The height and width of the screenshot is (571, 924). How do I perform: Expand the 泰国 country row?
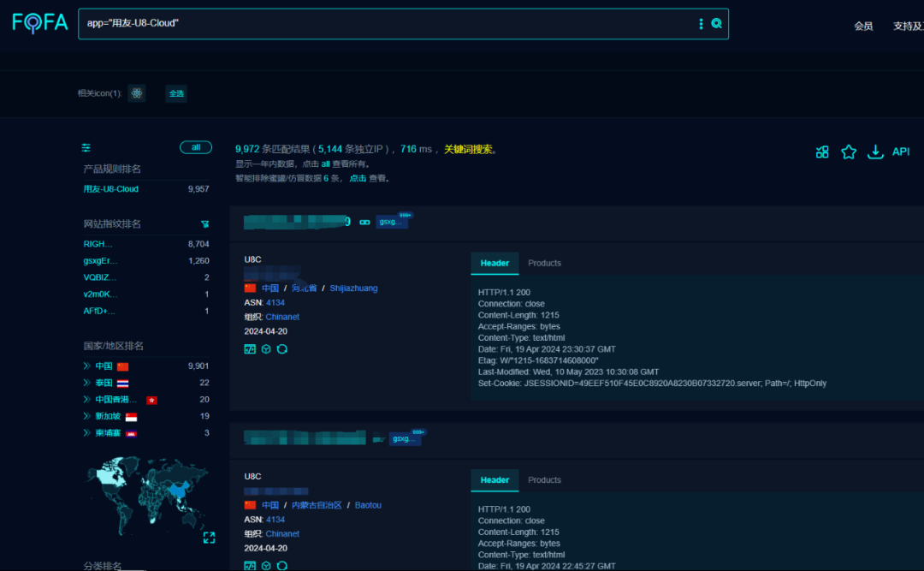point(86,383)
